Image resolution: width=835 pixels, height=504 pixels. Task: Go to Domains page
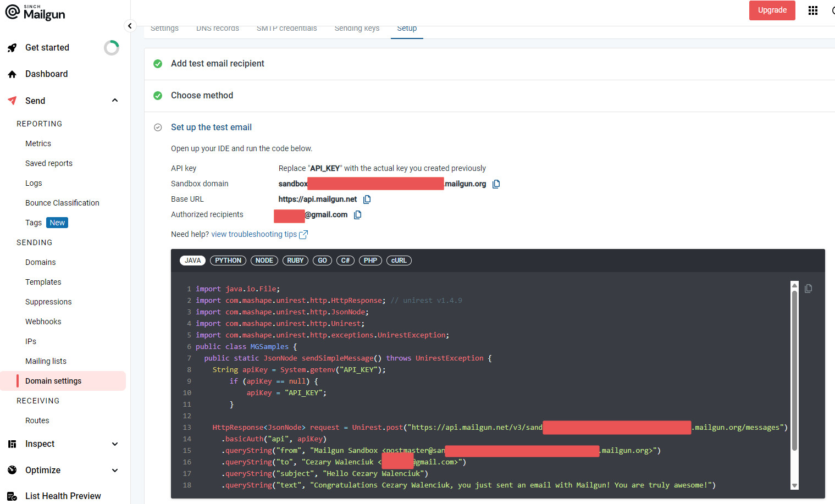coord(41,262)
